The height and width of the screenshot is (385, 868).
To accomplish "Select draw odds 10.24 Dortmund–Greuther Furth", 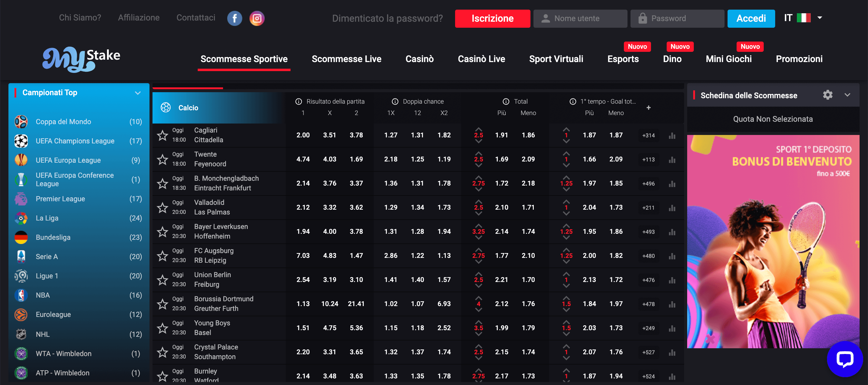I will pos(329,304).
